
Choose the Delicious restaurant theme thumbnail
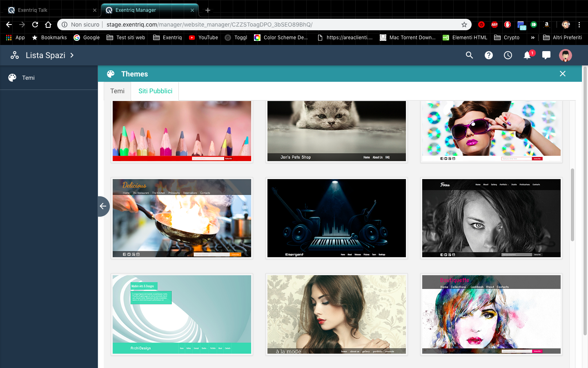[x=182, y=218]
